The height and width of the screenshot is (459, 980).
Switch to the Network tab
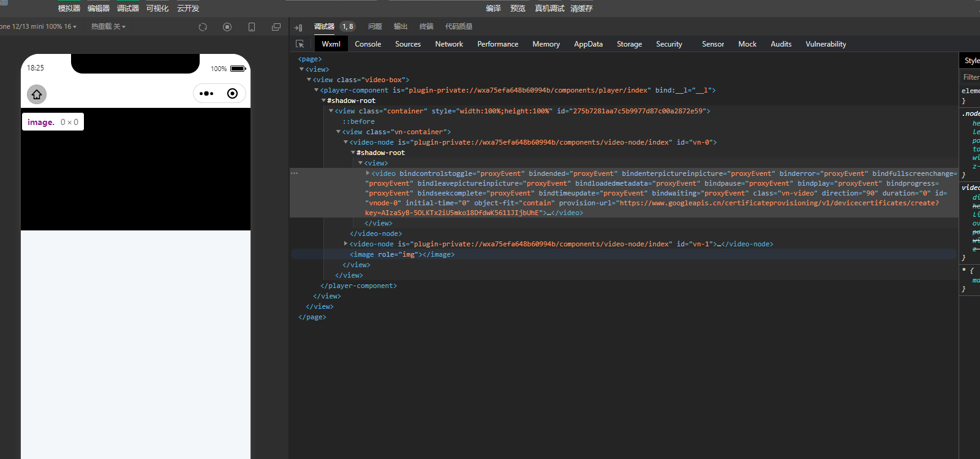[x=449, y=44]
